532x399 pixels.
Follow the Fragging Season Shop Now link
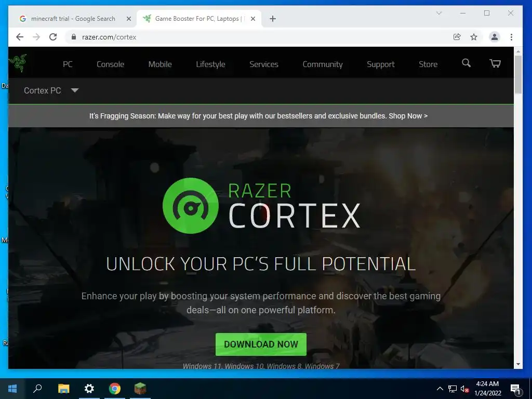pos(408,116)
